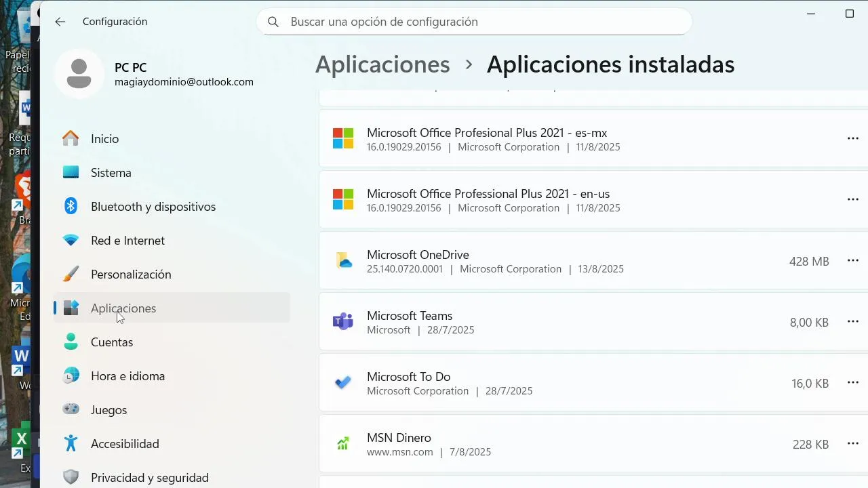Click the Personalización brush icon
The height and width of the screenshot is (488, 868).
pos(71,274)
